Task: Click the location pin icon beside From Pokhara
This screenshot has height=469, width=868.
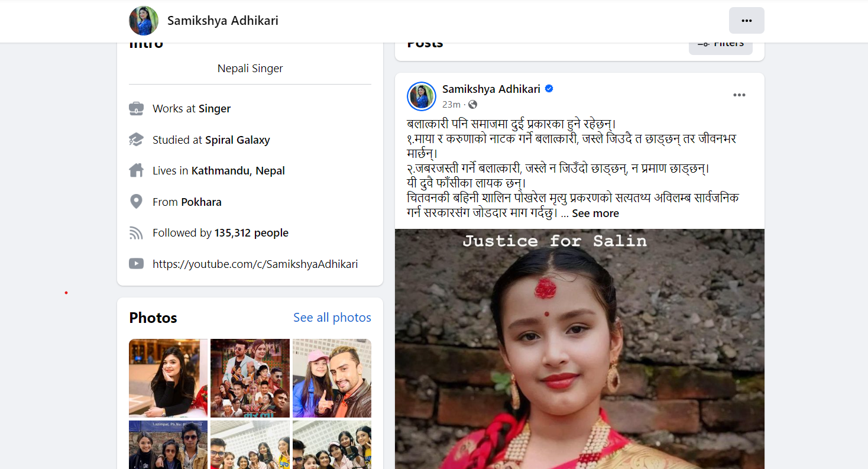Action: (136, 202)
